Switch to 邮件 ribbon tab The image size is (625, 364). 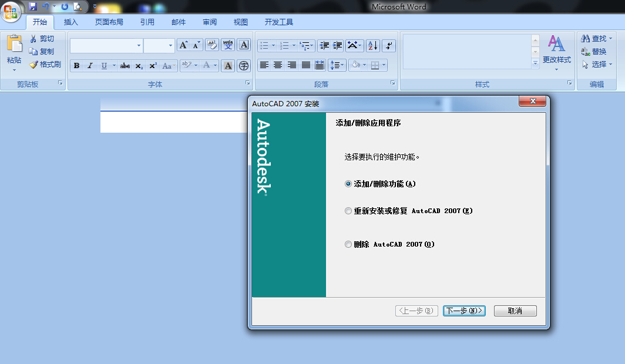[179, 22]
